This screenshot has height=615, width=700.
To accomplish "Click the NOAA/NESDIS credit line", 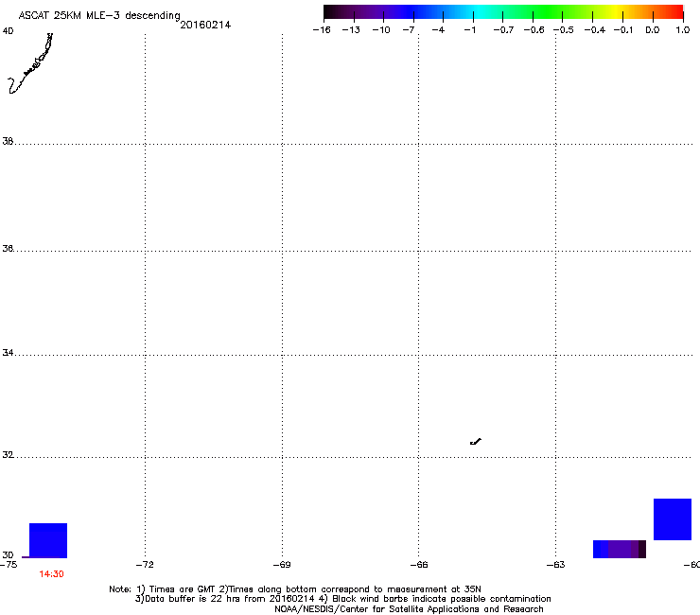I will [409, 609].
